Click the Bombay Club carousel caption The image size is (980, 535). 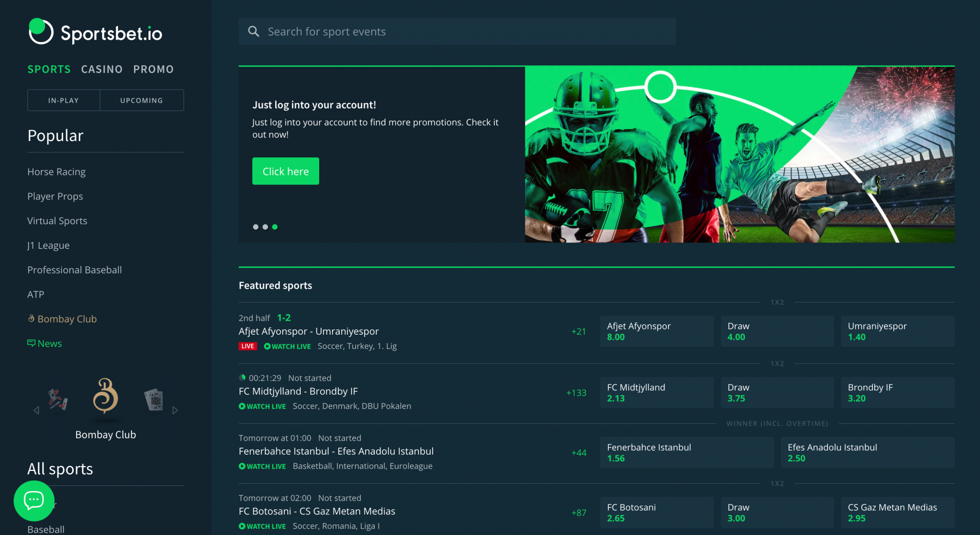point(105,435)
